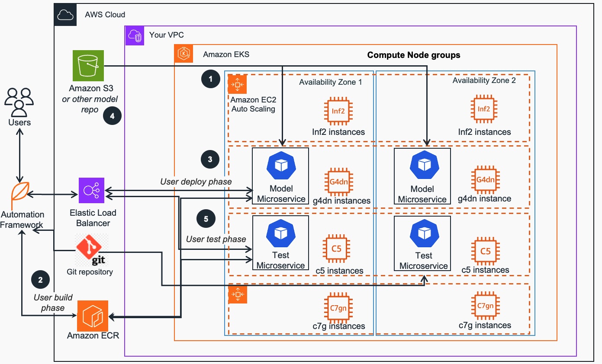The width and height of the screenshot is (602, 364).
Task: Click the "AWS Cloud" label
Action: point(105,15)
